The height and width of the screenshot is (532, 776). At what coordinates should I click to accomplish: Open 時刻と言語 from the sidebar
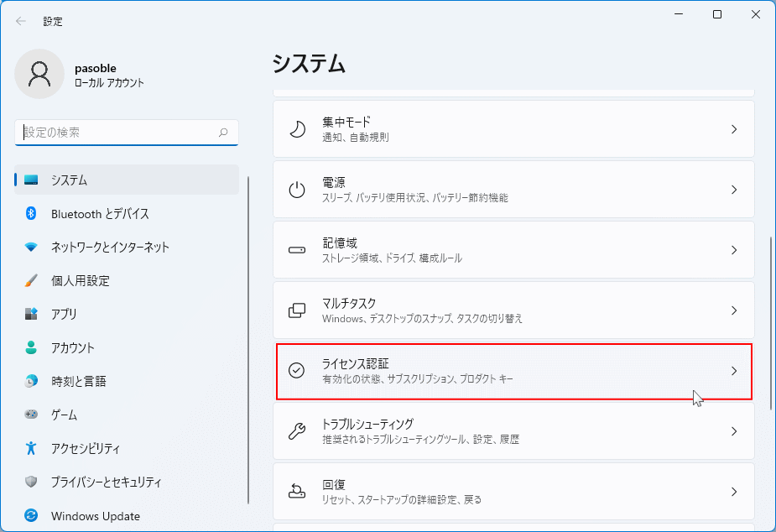(x=78, y=381)
